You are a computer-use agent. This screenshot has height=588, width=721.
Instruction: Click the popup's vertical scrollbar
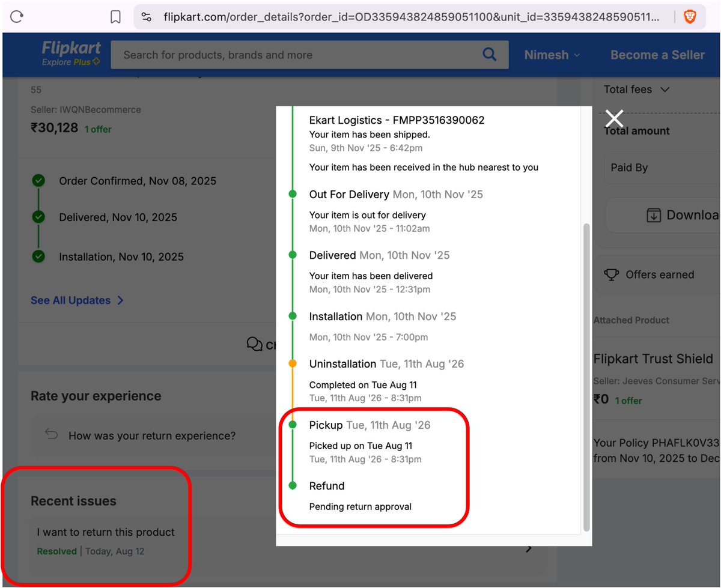586,377
